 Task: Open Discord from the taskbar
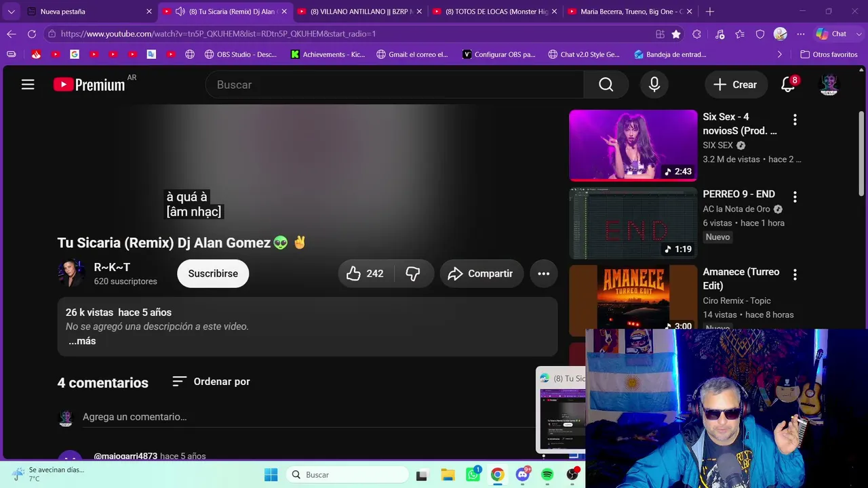[522, 474]
